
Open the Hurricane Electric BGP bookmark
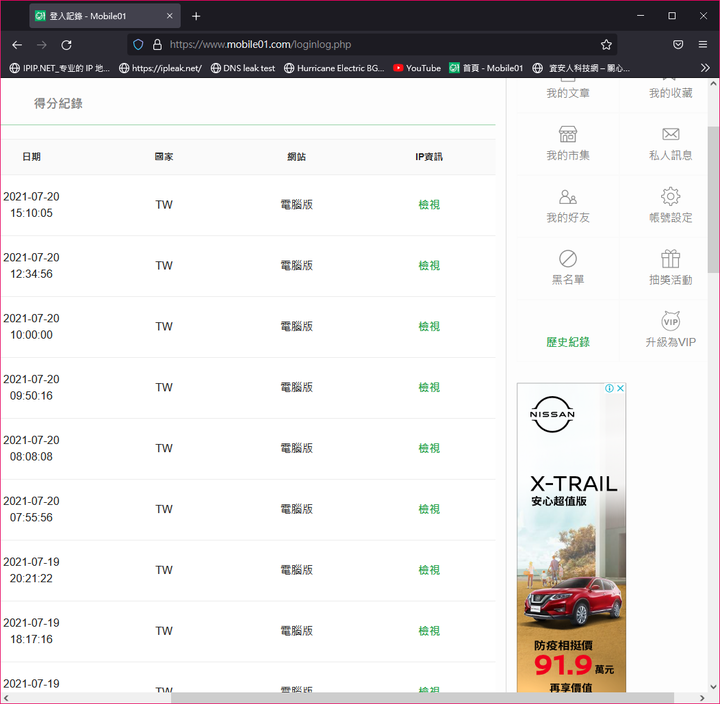(x=334, y=68)
